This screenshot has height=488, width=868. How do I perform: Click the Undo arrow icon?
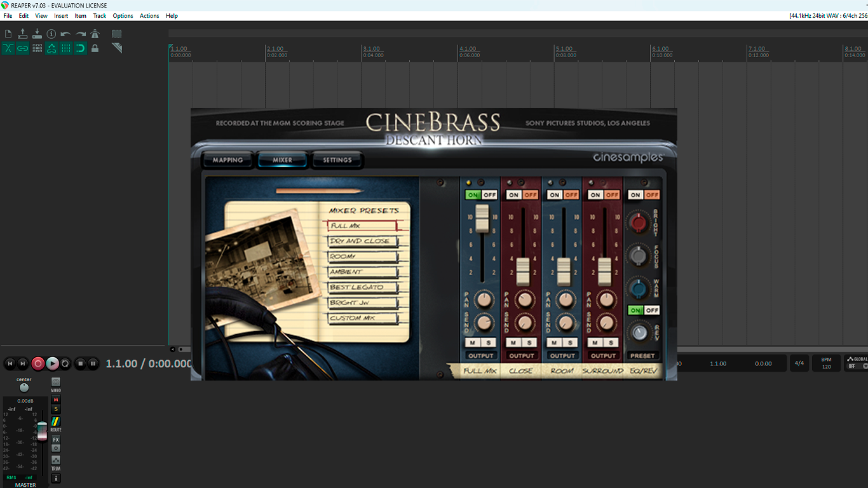[65, 34]
